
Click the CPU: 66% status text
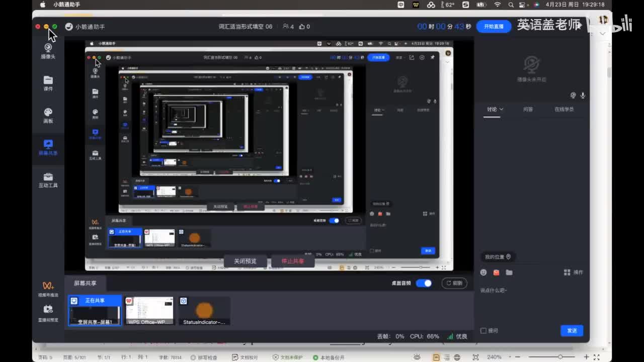pyautogui.click(x=424, y=336)
